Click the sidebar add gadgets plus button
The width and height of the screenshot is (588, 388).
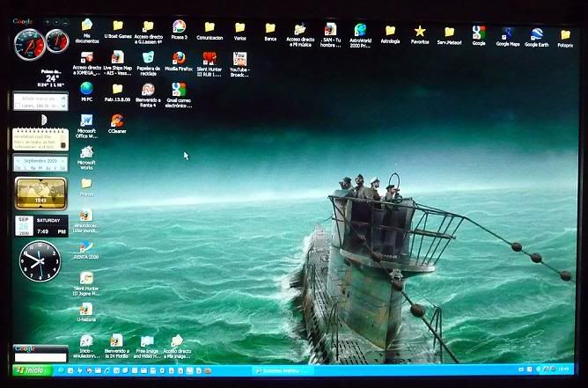tap(48, 22)
